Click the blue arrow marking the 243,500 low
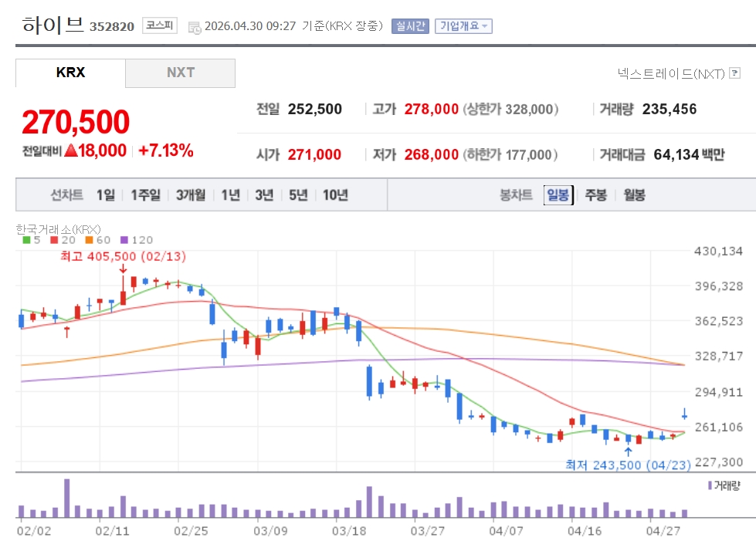 [x=629, y=451]
